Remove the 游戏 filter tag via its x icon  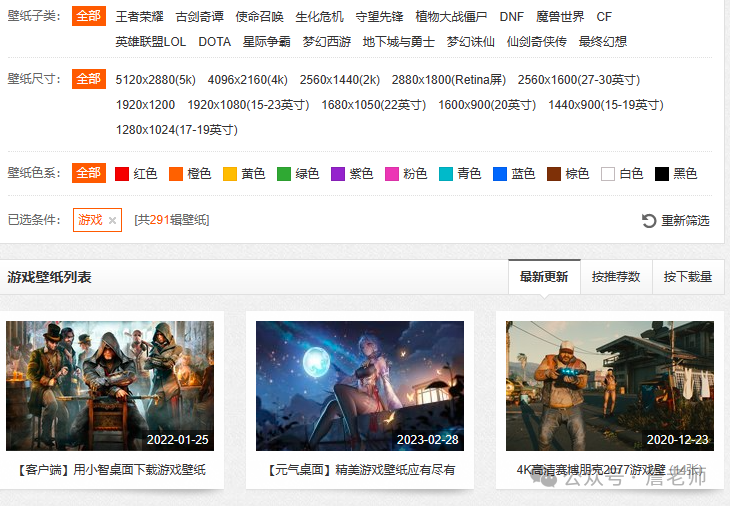(112, 221)
